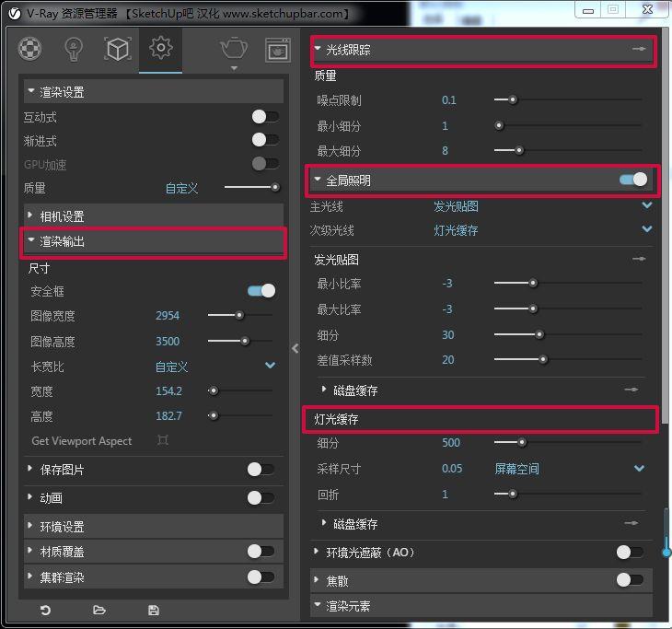Open the materials editor sphere icon
Viewport: 672px width, 629px height.
coord(29,49)
